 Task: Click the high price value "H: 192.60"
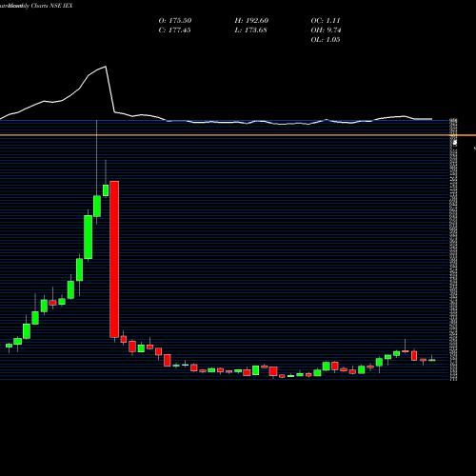(251, 20)
